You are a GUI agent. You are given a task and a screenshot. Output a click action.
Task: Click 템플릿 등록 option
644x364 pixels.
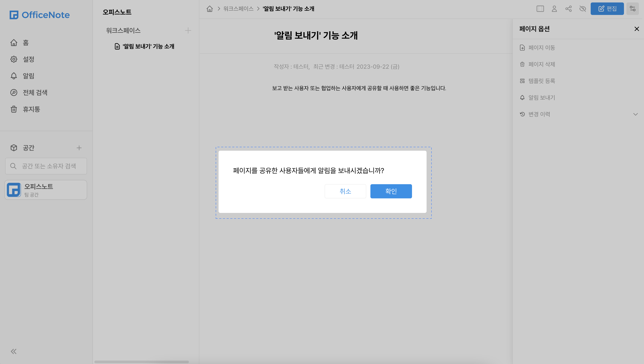542,81
